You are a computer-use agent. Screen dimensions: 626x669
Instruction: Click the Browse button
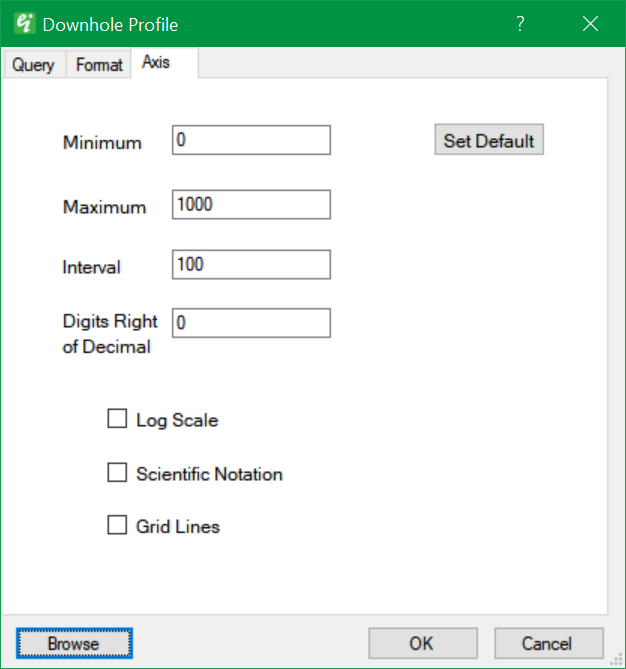74,643
